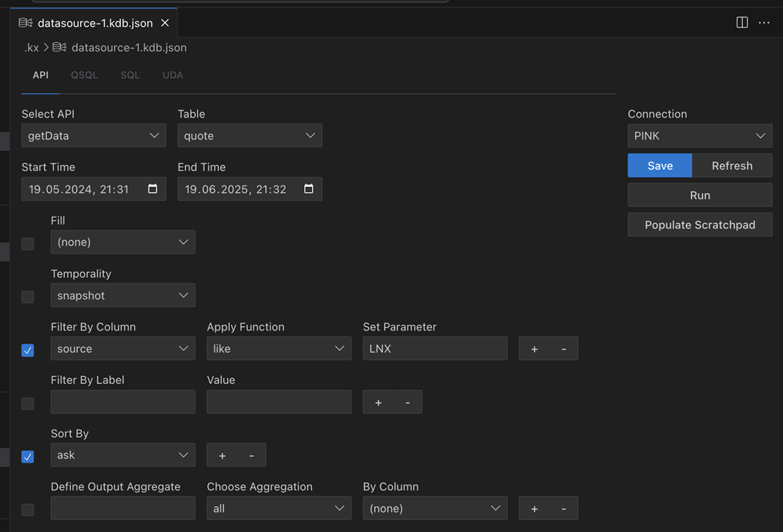Add another Filter By Column row
Screen dimensions: 783x532
[535, 349]
